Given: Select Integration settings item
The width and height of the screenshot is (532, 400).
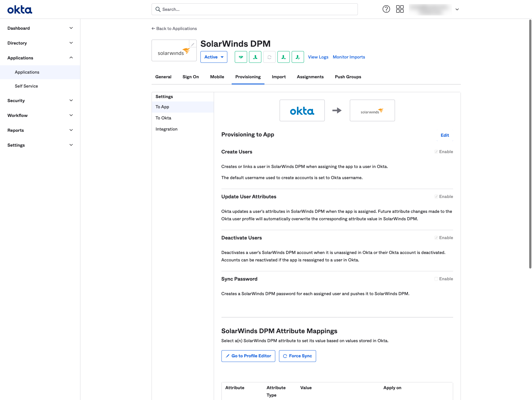Looking at the screenshot, I should pos(183,129).
